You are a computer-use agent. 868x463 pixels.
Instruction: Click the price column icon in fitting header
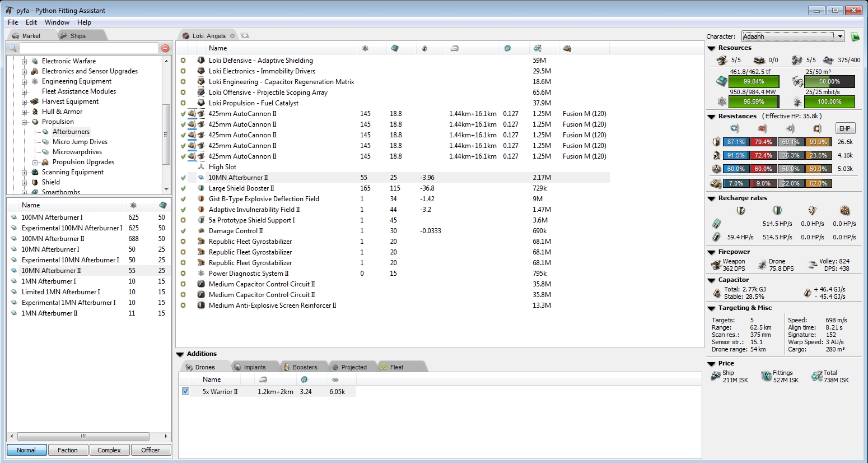[x=538, y=48]
